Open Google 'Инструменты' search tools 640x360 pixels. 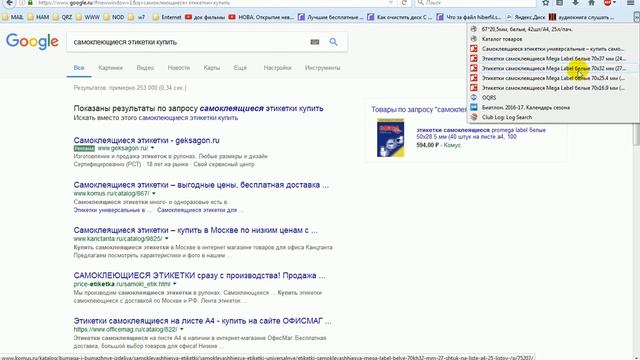(322, 68)
